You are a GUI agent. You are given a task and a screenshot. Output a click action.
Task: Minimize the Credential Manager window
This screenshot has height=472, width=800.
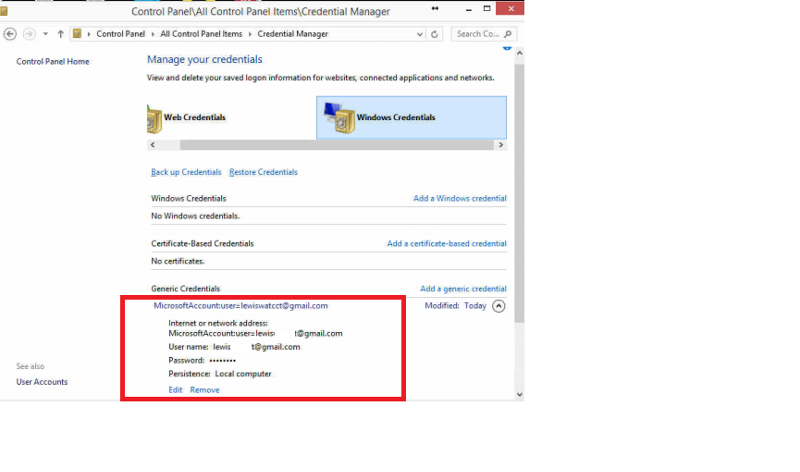468,9
